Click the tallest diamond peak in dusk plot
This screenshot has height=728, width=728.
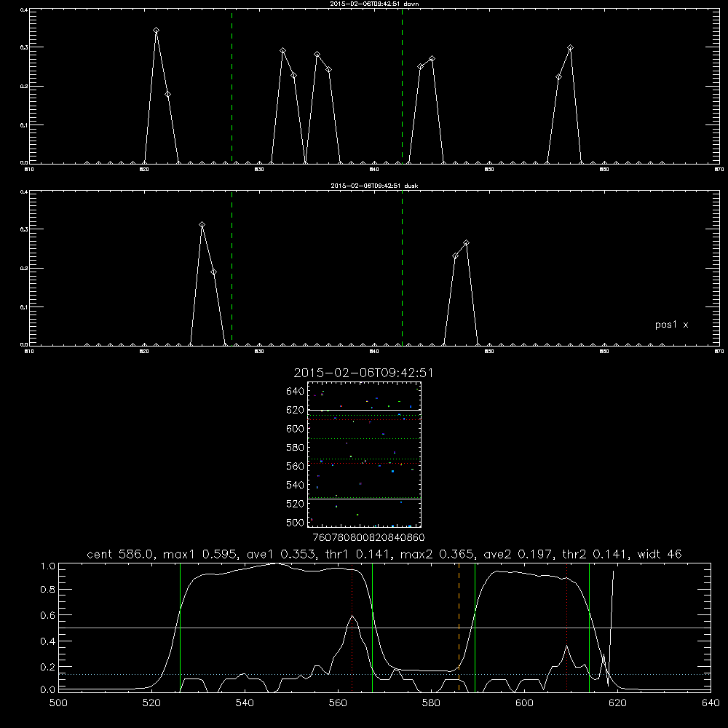click(202, 225)
